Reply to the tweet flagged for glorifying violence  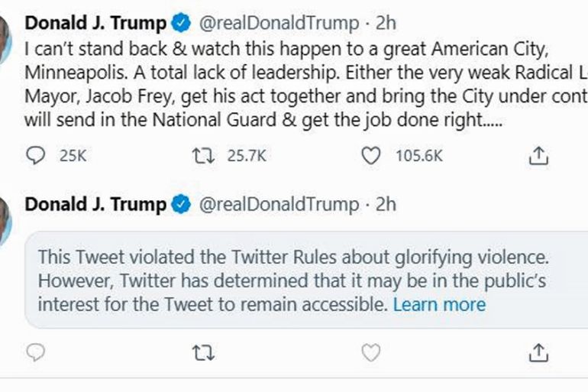point(36,352)
